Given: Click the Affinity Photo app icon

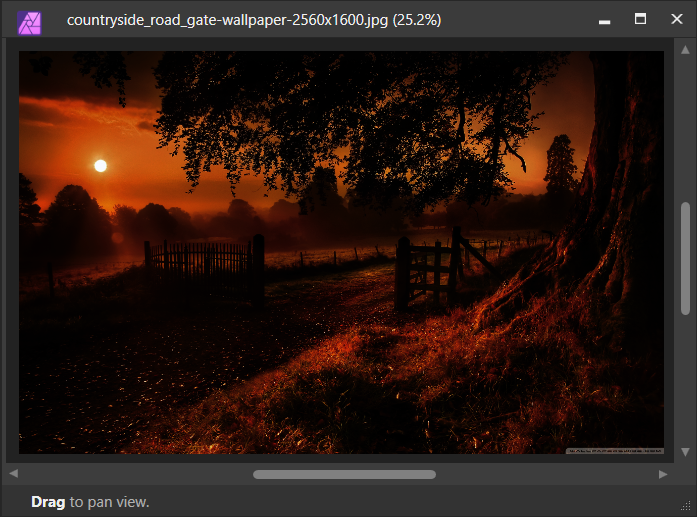Looking at the screenshot, I should (x=29, y=22).
